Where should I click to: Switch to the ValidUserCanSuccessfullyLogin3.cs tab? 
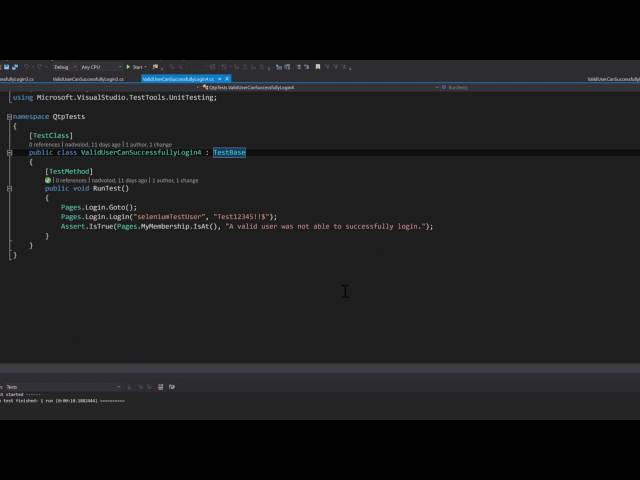pyautogui.click(x=88, y=79)
